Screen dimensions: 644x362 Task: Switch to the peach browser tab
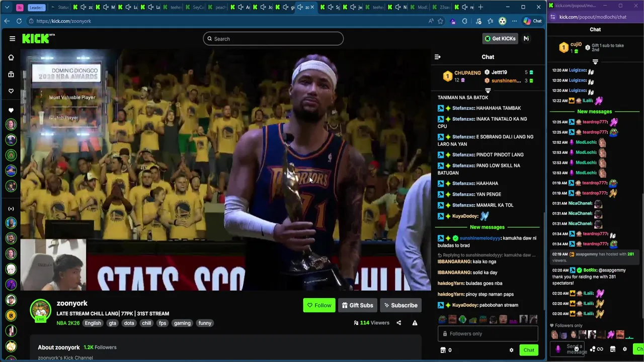tap(217, 7)
